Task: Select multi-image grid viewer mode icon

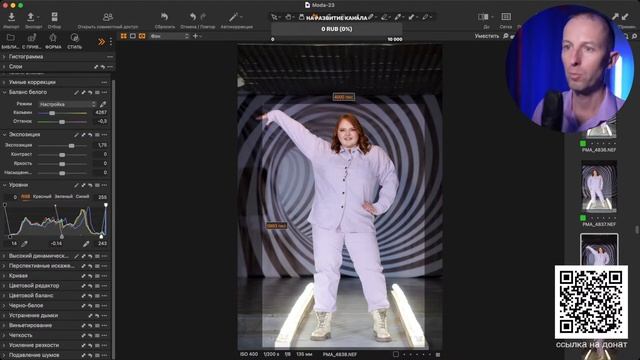Action: coord(124,36)
